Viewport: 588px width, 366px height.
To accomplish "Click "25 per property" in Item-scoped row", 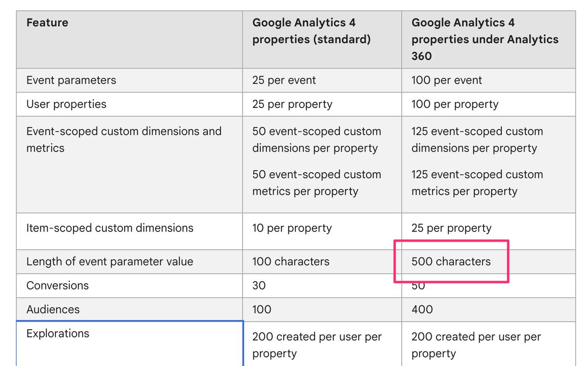I will [451, 228].
